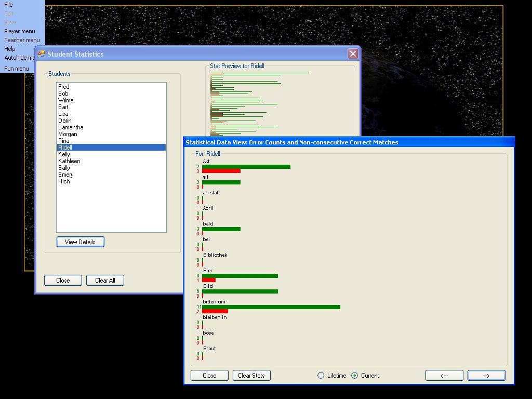Go to next page with the forward arrow button
Screen dimensions: 532x399
pyautogui.click(x=486, y=376)
